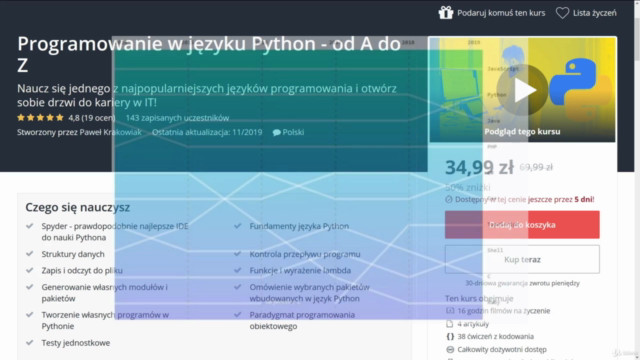
Task: Click the checkmark beside Fundamenty języka Python
Action: click(238, 226)
